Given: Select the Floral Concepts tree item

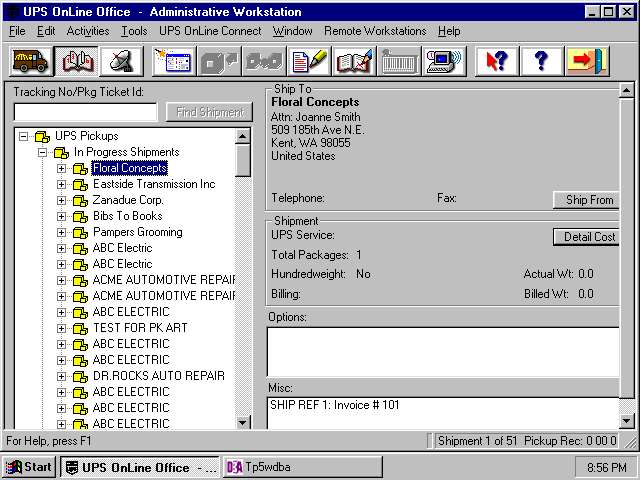Looking at the screenshot, I should (x=129, y=168).
